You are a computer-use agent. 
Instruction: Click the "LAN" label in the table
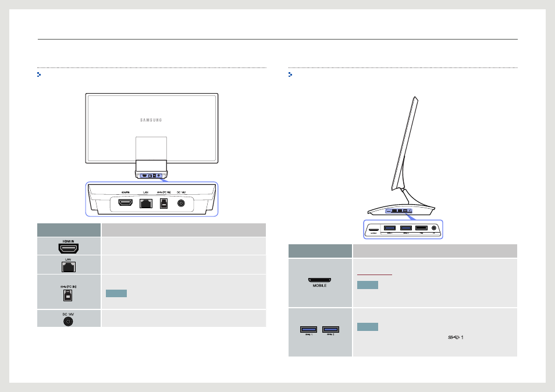[68, 259]
